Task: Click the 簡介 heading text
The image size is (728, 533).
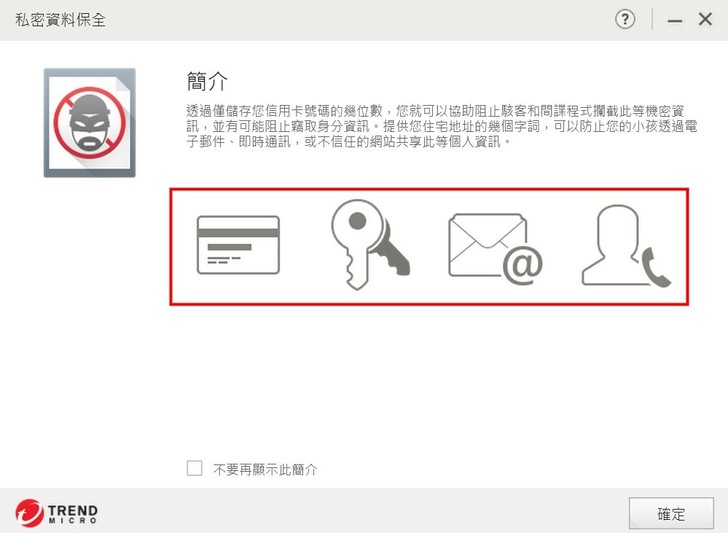Action: point(207,81)
